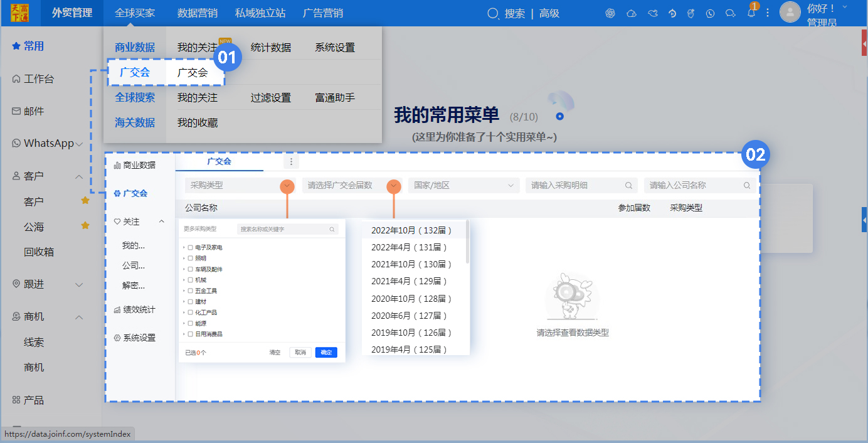Open the 国家/地区 dropdown
The image size is (868, 443).
point(463,185)
